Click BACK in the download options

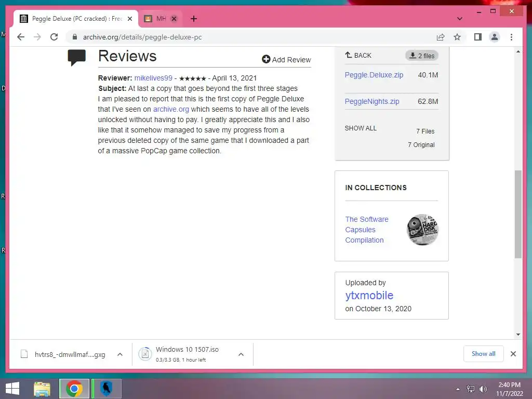pyautogui.click(x=358, y=55)
